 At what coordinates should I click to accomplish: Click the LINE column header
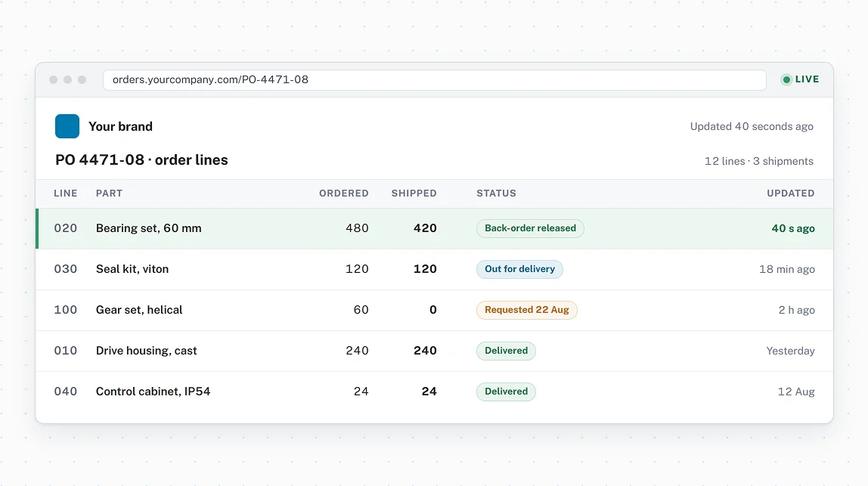[65, 193]
